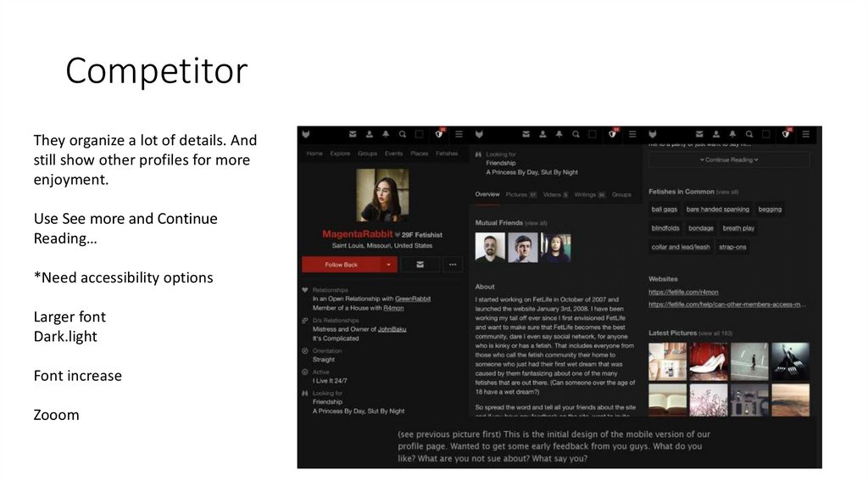Open the open book picture thumbnail
This screenshot has height=487, width=868.
point(668,400)
